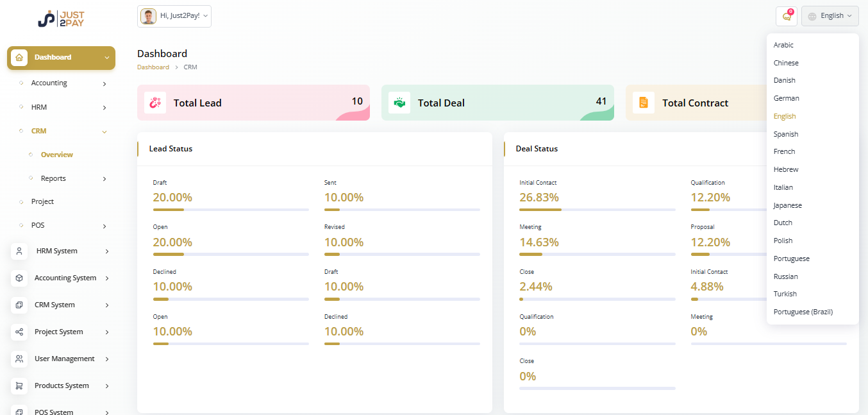The height and width of the screenshot is (415, 868).
Task: Click the Accounting System box icon
Action: pyautogui.click(x=19, y=278)
